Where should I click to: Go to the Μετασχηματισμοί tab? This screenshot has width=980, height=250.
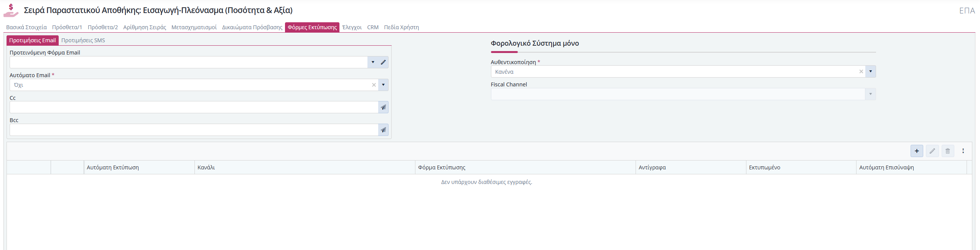pos(194,27)
